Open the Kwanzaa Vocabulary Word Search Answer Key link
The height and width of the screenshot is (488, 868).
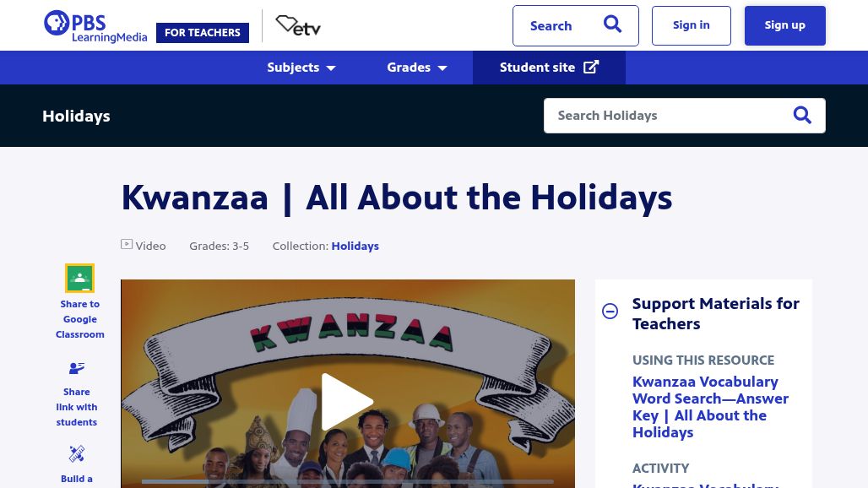pos(710,407)
